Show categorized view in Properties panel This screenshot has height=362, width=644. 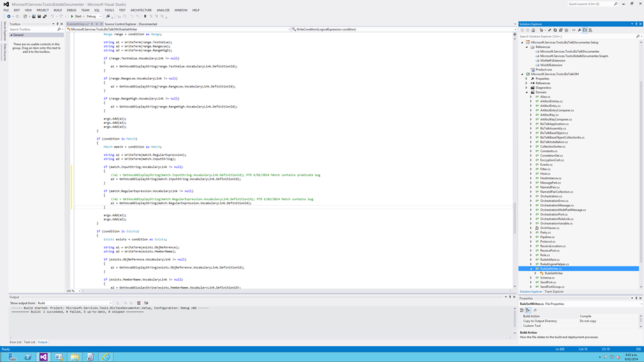tap(522, 310)
